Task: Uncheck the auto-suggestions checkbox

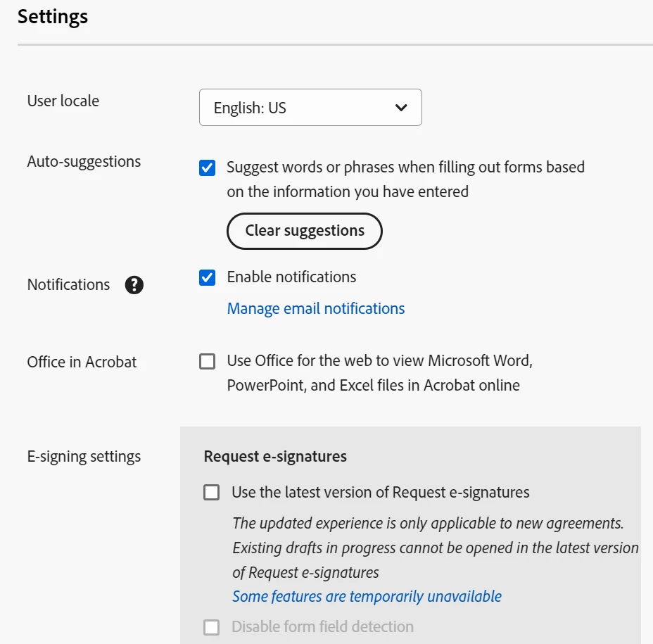Action: tap(207, 168)
